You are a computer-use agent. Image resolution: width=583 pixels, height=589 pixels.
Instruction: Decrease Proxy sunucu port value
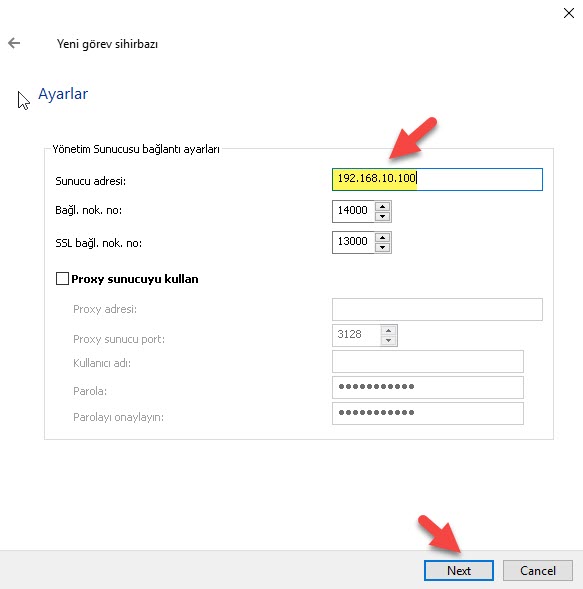pyautogui.click(x=388, y=340)
